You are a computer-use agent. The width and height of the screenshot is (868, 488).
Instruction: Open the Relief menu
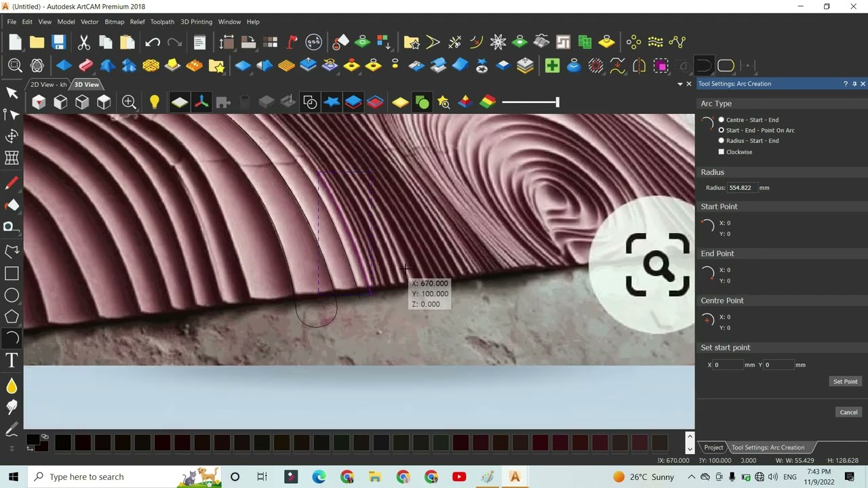coord(137,22)
